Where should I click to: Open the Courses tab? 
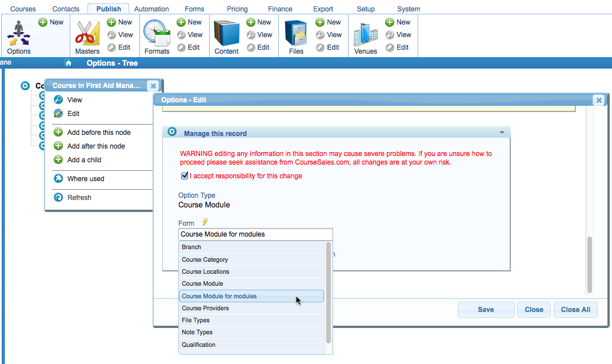pyautogui.click(x=23, y=9)
